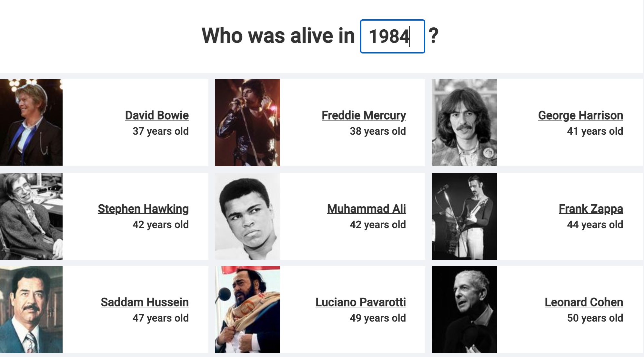The image size is (644, 357).
Task: Open the Freddie Mercury link
Action: click(364, 115)
